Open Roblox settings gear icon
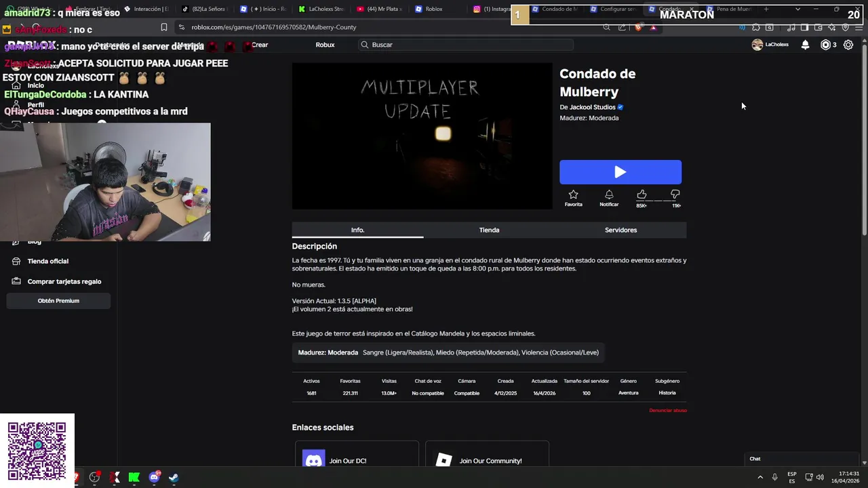 point(848,45)
